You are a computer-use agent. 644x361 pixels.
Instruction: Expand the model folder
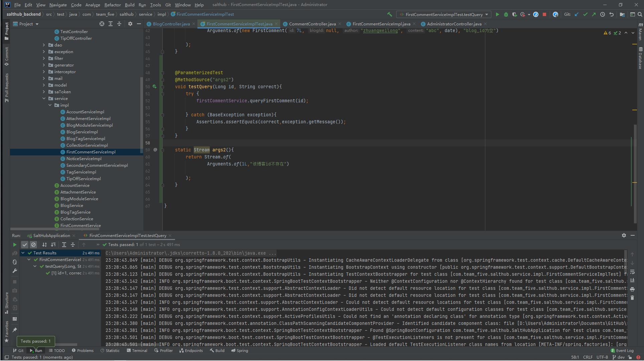point(44,85)
